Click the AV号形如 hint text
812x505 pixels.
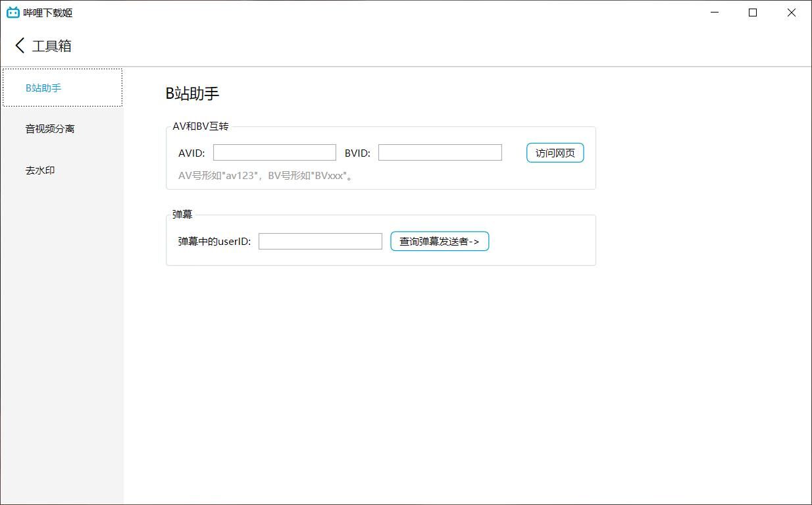(266, 176)
